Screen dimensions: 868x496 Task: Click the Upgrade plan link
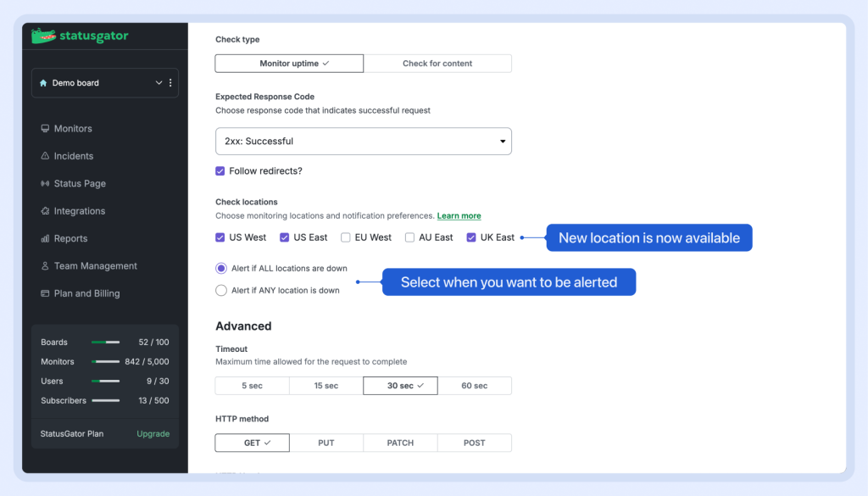pos(153,434)
